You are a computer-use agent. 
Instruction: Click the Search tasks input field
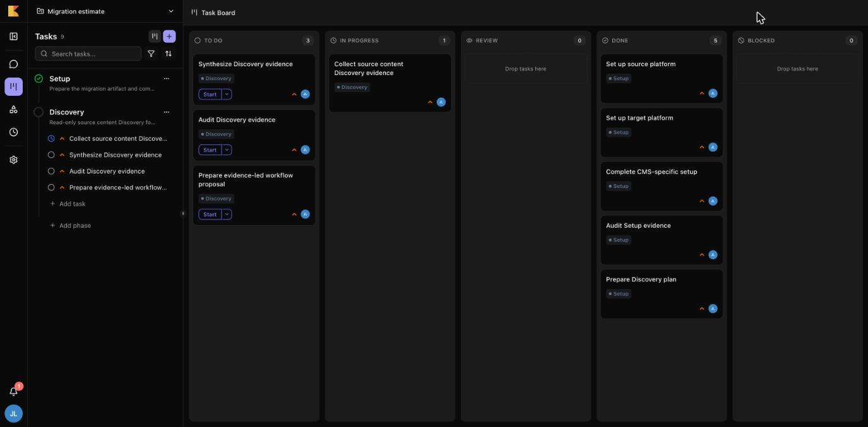coord(88,54)
